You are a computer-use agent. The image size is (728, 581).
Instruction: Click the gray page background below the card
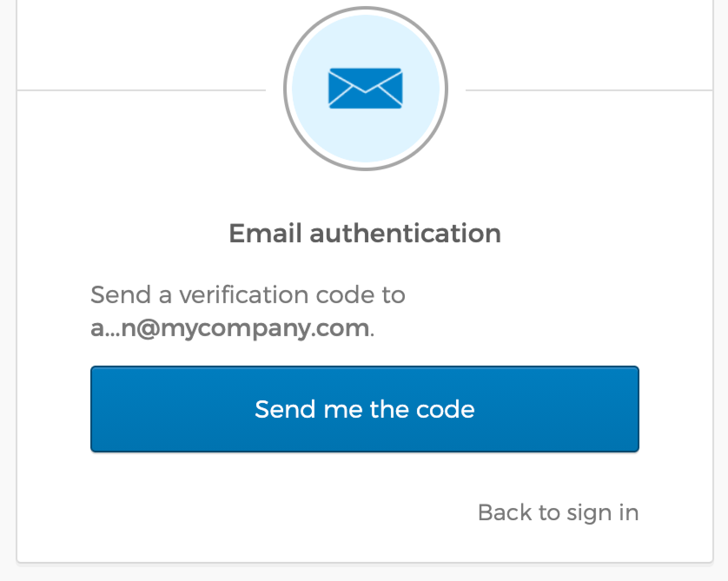pos(364,573)
